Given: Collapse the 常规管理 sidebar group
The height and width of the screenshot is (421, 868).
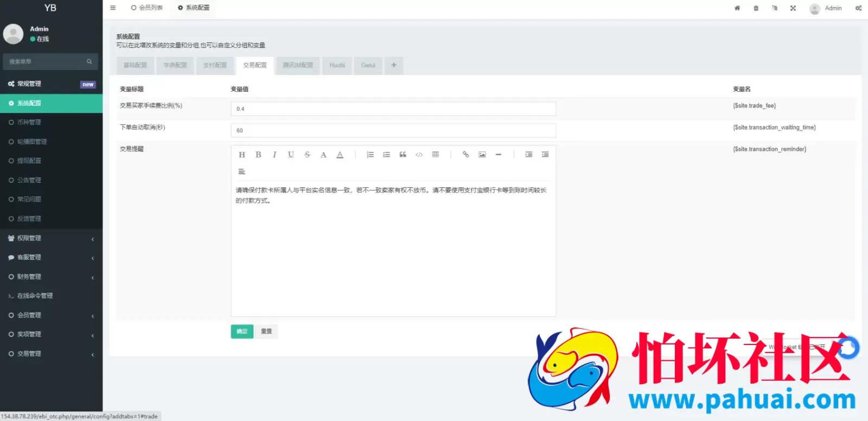Looking at the screenshot, I should (51, 84).
